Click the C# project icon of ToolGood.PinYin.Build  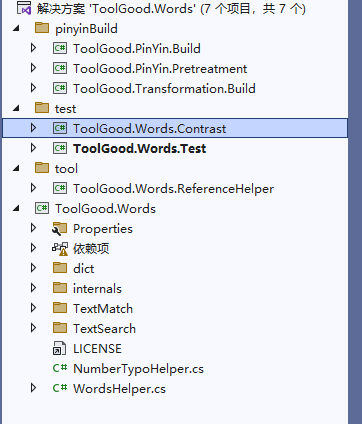(60, 48)
